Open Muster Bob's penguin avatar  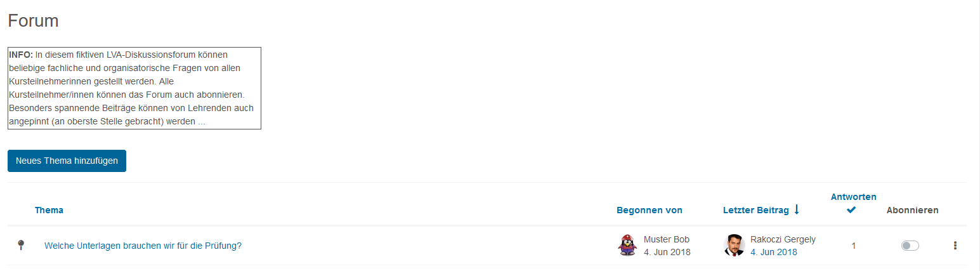[627, 245]
